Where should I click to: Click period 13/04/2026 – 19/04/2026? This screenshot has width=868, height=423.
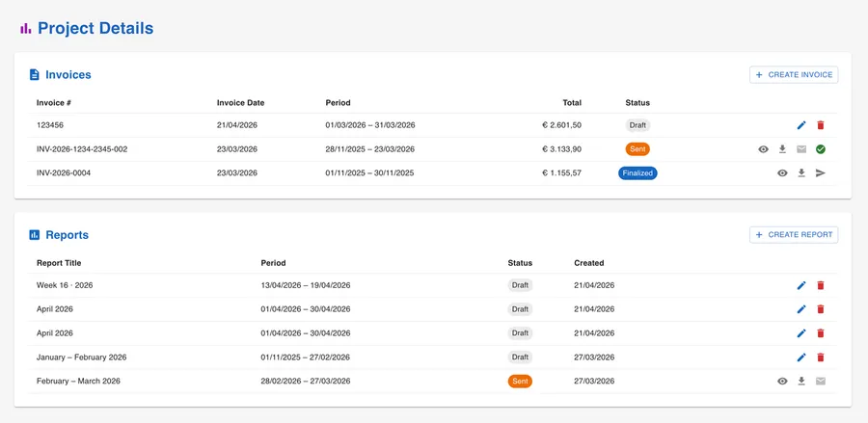[x=306, y=285]
